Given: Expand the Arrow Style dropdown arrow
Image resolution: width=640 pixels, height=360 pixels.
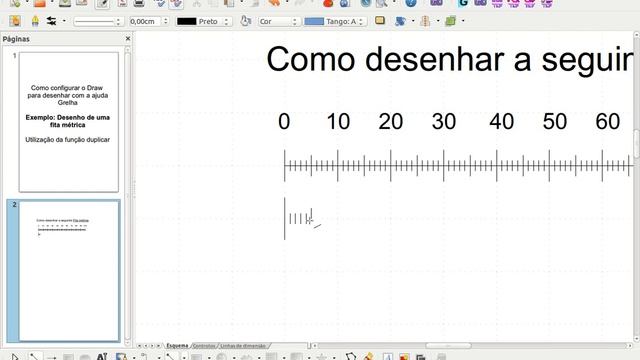Looking at the screenshot, I should [x=64, y=21].
